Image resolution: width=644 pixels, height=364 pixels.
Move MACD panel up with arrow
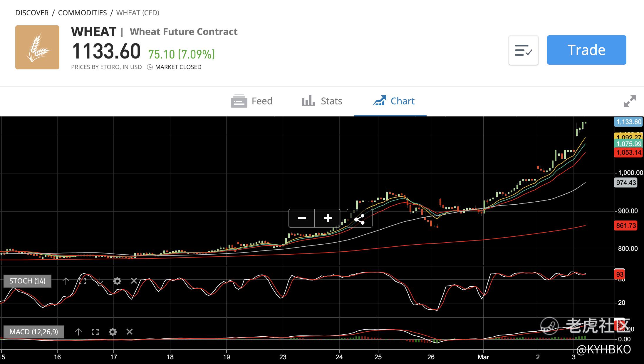point(78,332)
